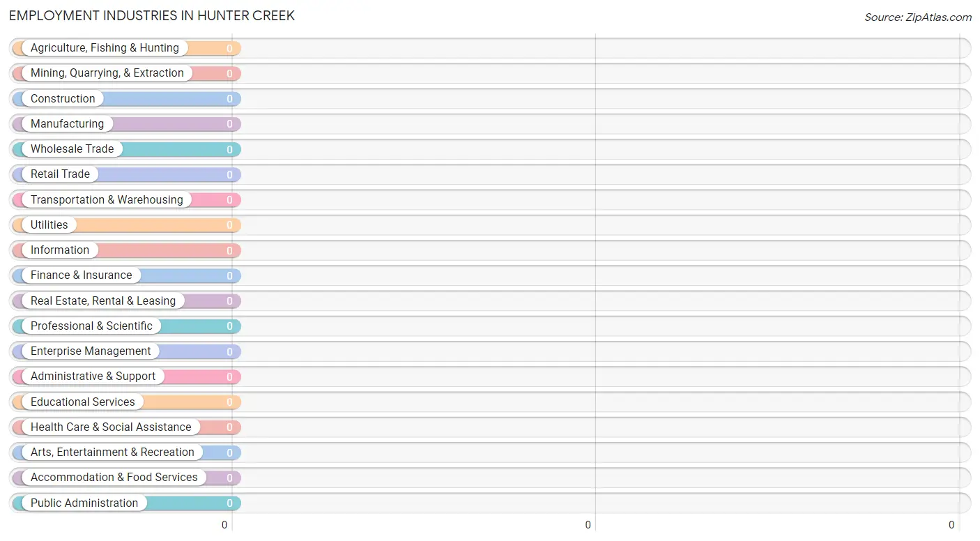Click the middle x-axis tick label 0

(588, 525)
